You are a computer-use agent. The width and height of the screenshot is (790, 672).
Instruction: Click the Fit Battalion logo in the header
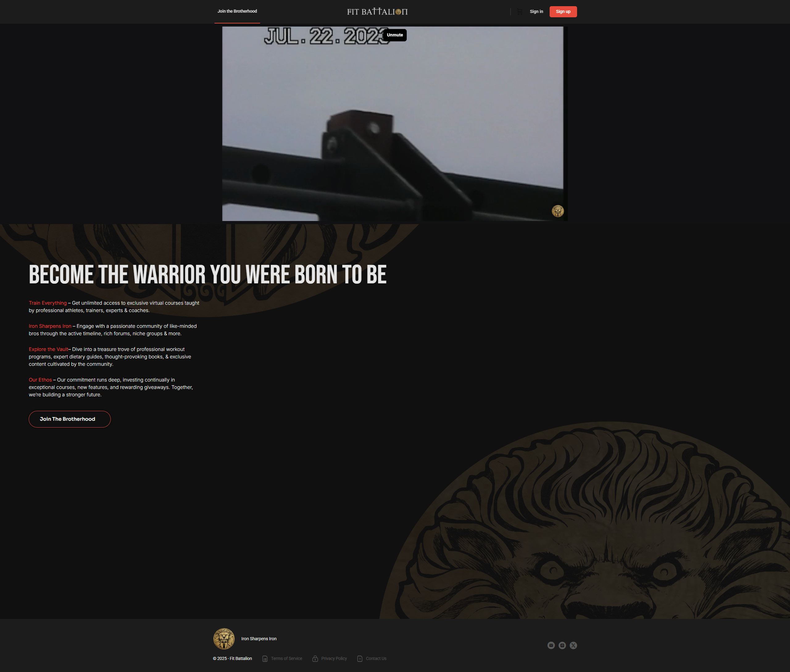tap(377, 11)
